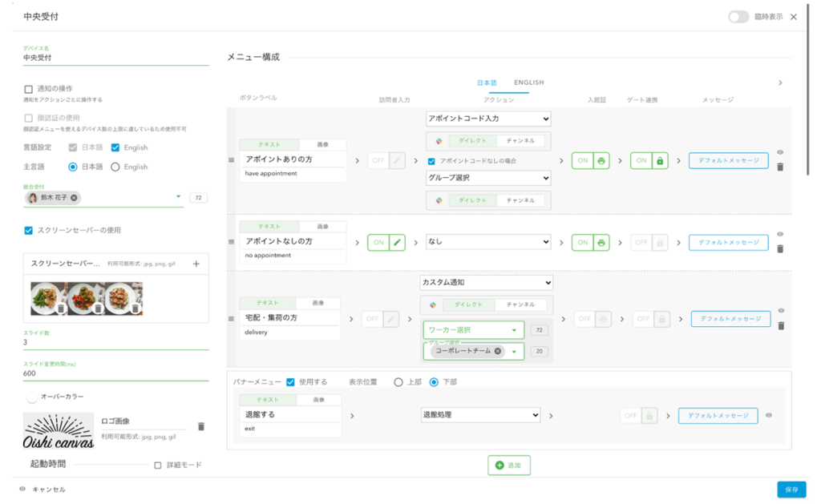This screenshot has height=504, width=821.
Task: Click the pencil icon in アポイントなしの方 row
Action: 398,242
